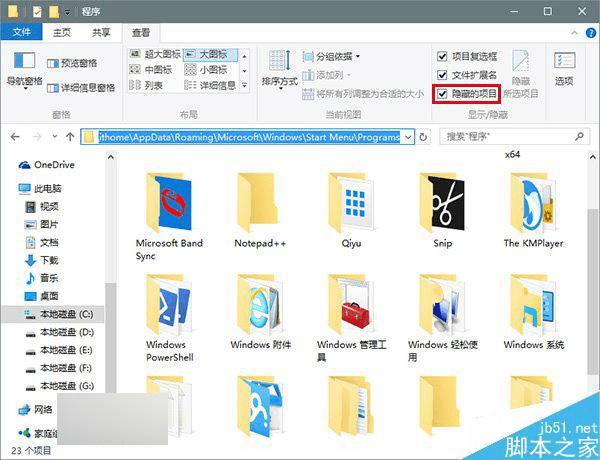Viewport: 600px width, 460px height.
Task: Open 桌面 desktop in sidebar
Action: [42, 296]
